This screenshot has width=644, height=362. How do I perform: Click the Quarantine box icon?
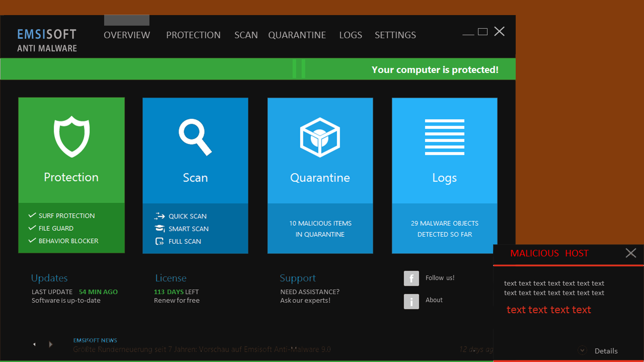pyautogui.click(x=320, y=137)
